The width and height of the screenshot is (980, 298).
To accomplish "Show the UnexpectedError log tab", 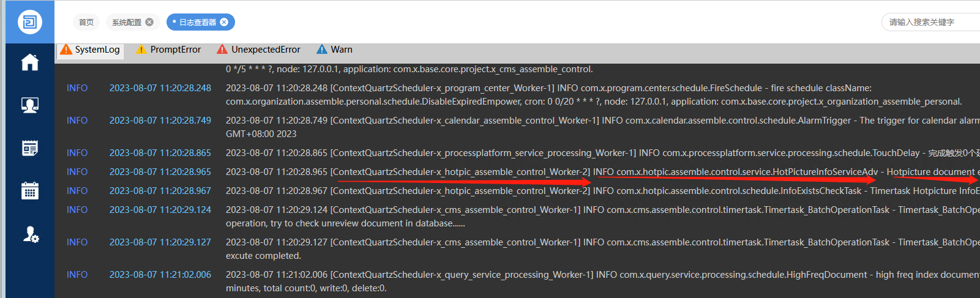I will point(258,50).
